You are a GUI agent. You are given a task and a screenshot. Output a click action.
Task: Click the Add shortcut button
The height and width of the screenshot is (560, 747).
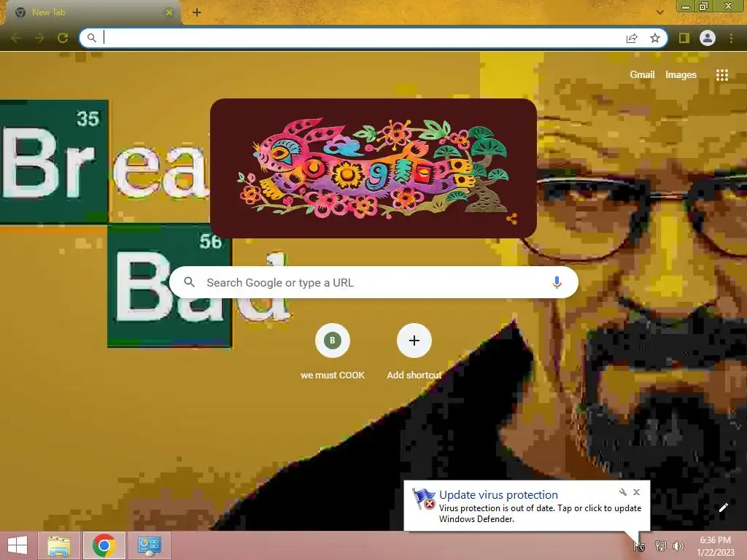(x=414, y=352)
